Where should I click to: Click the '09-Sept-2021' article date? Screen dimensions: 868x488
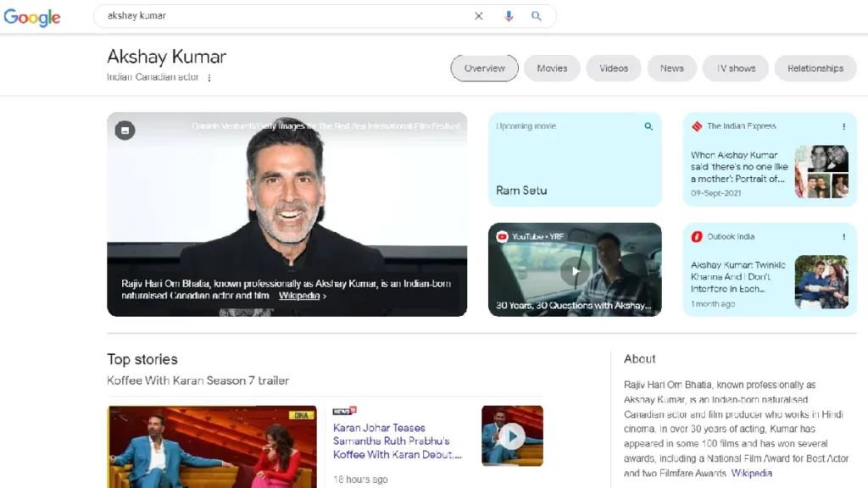click(715, 193)
